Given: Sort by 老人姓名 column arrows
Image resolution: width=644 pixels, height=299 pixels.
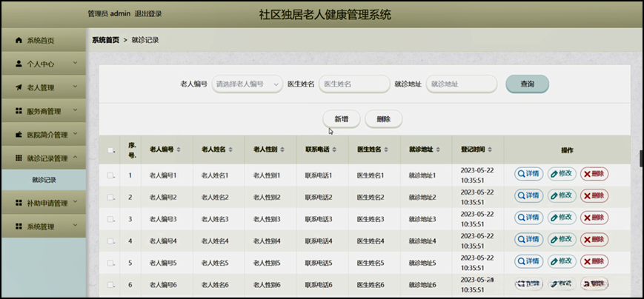Looking at the screenshot, I should coord(230,150).
